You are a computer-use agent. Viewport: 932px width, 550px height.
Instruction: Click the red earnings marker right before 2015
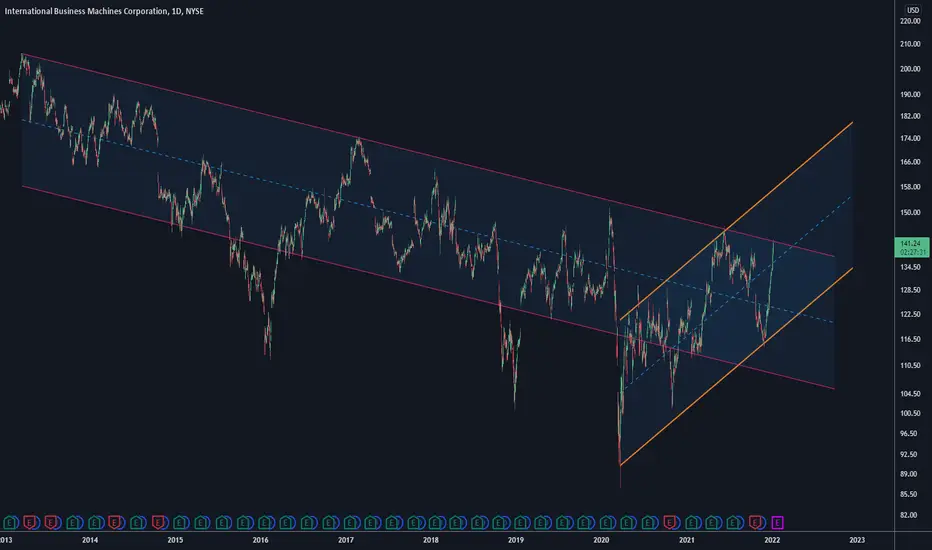coord(158,523)
